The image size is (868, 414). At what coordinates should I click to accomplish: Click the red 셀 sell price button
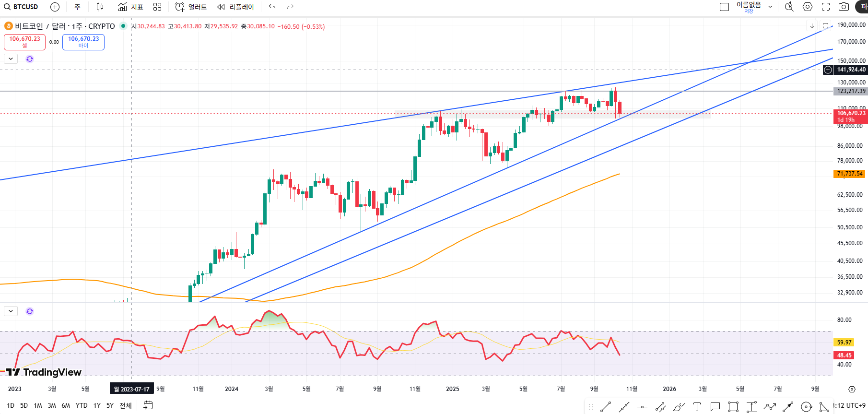click(24, 42)
